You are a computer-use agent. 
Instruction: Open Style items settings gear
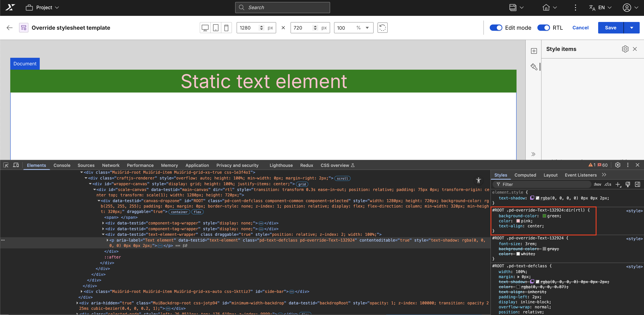(x=625, y=49)
